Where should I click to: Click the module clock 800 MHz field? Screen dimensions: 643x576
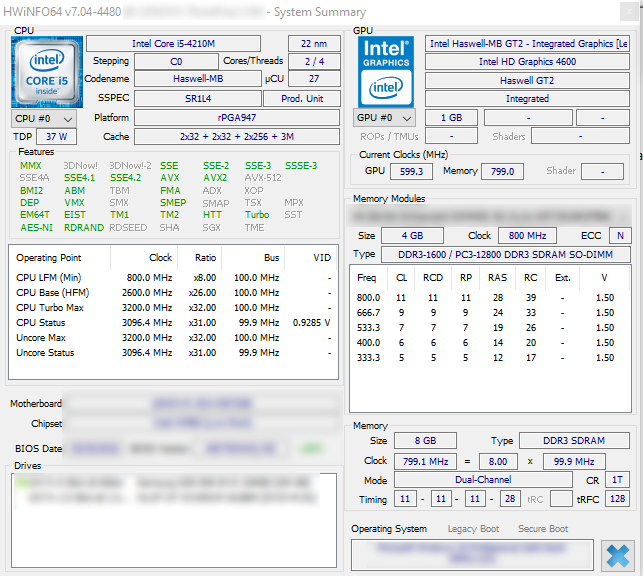click(527, 235)
